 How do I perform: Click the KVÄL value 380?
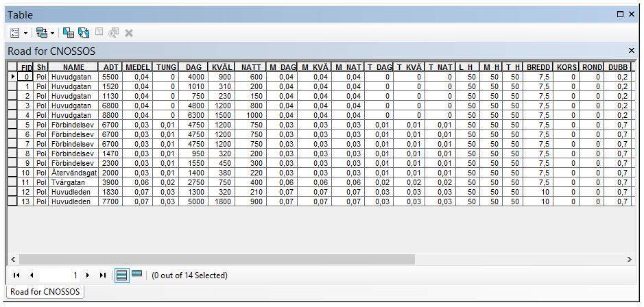coord(222,173)
